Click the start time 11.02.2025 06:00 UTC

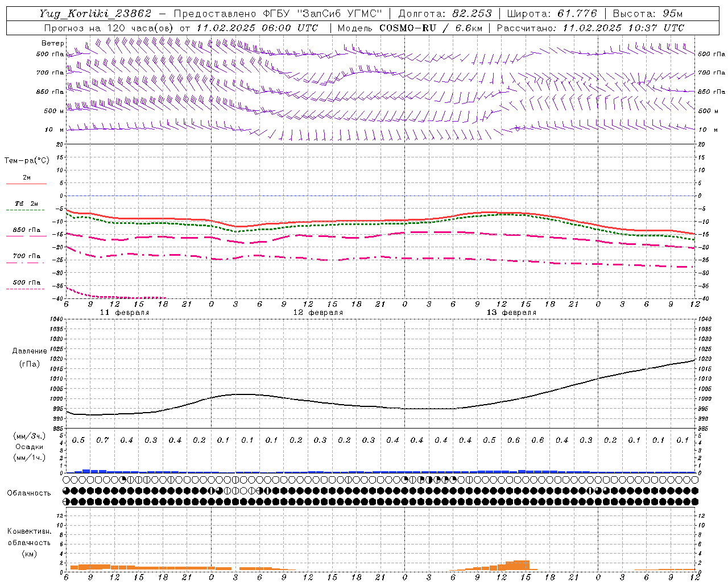point(257,28)
